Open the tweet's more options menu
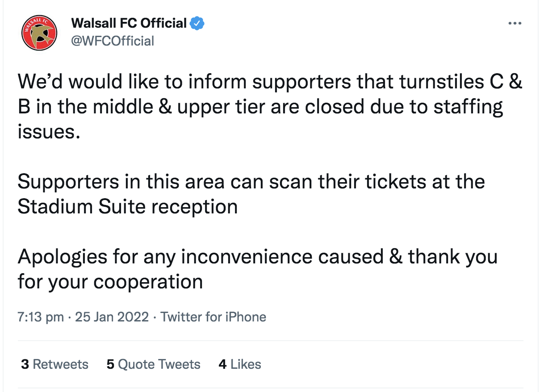 pyautogui.click(x=515, y=23)
